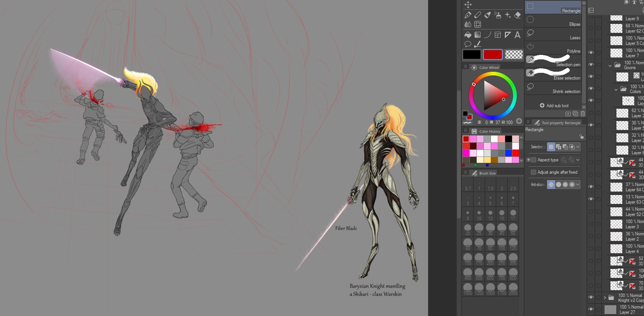Select the Ruler tool icon
Image resolution: width=644 pixels, height=316 pixels.
click(508, 35)
